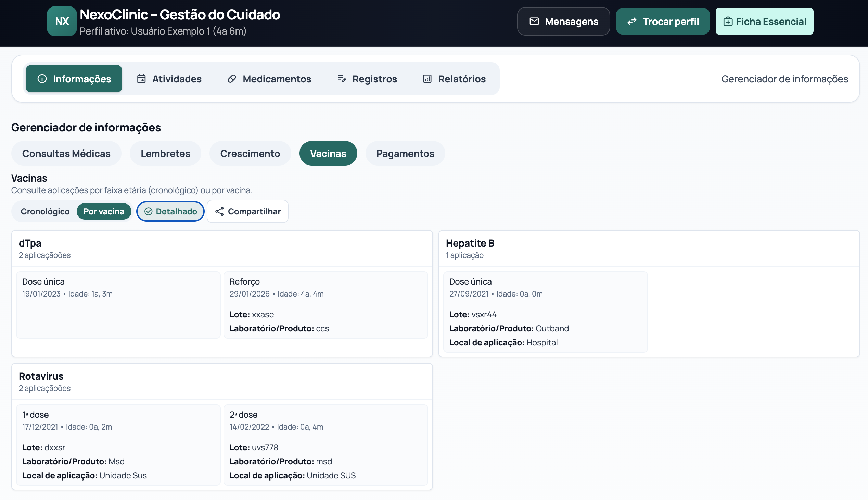The height and width of the screenshot is (500, 868).
Task: Go to the Atividades tab
Action: click(169, 79)
